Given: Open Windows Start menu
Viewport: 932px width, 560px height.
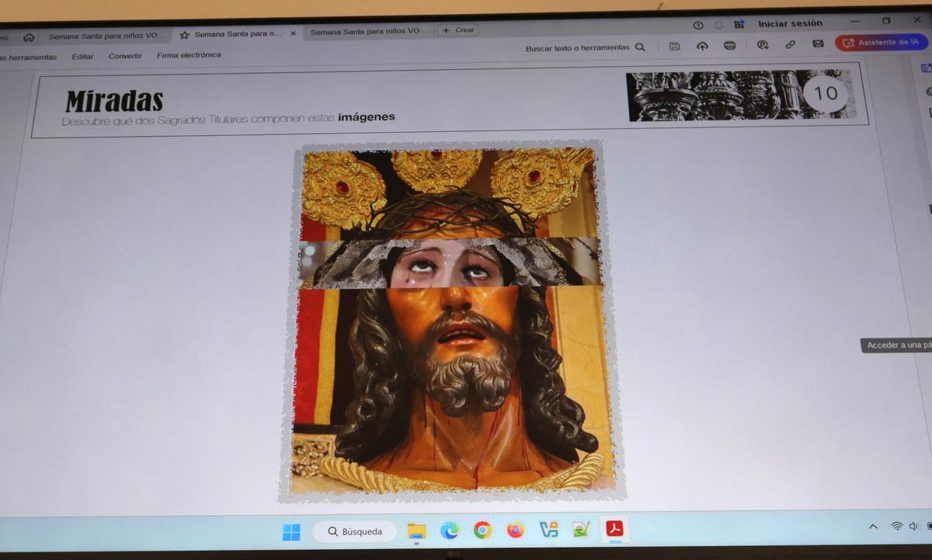Looking at the screenshot, I should pos(291,532).
